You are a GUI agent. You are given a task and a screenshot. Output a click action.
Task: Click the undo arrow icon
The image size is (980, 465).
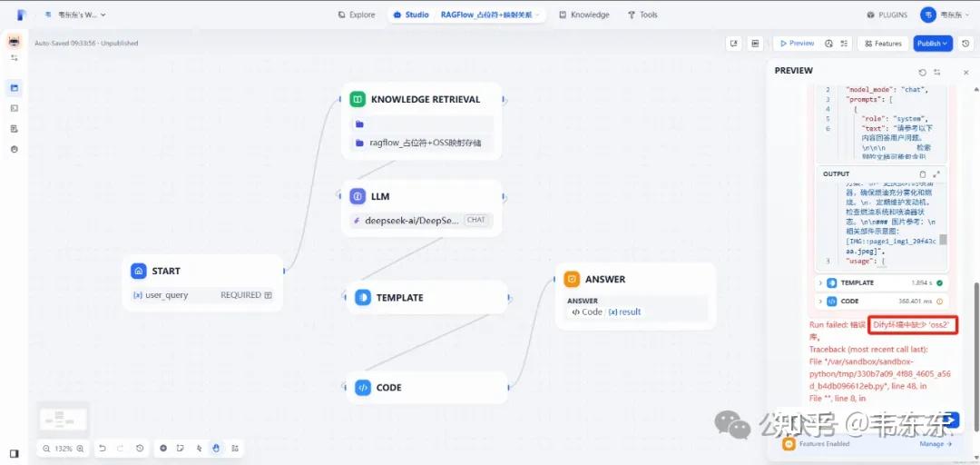click(103, 448)
